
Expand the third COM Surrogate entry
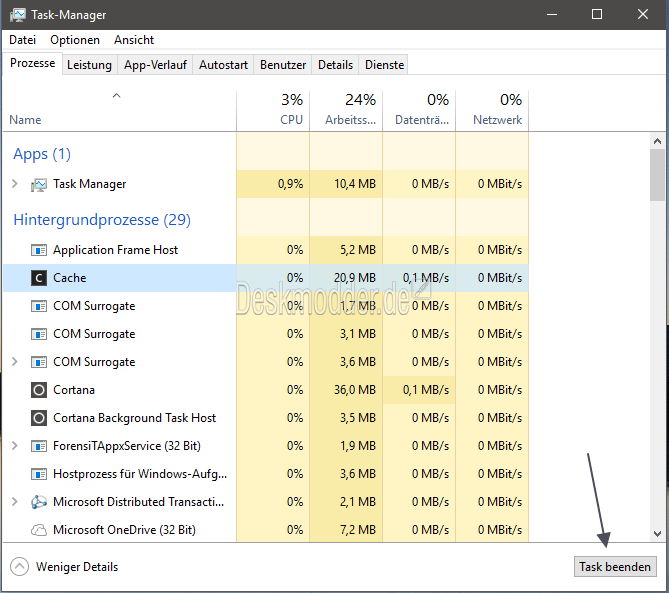[15, 362]
